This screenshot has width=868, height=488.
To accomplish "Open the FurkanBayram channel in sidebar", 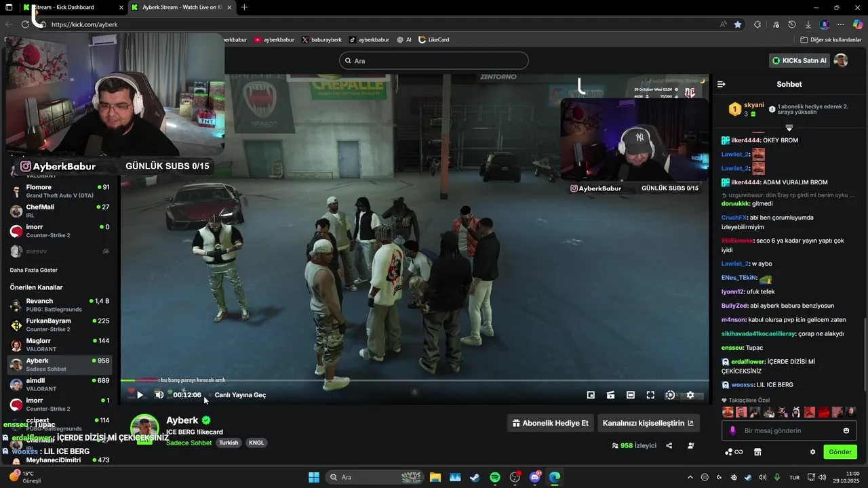I will tap(60, 325).
